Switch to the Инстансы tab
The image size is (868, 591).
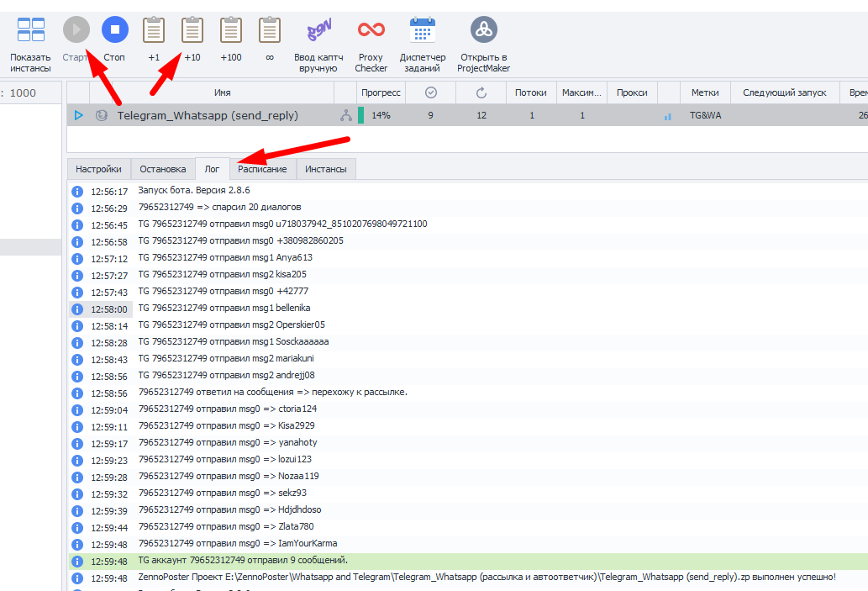326,169
